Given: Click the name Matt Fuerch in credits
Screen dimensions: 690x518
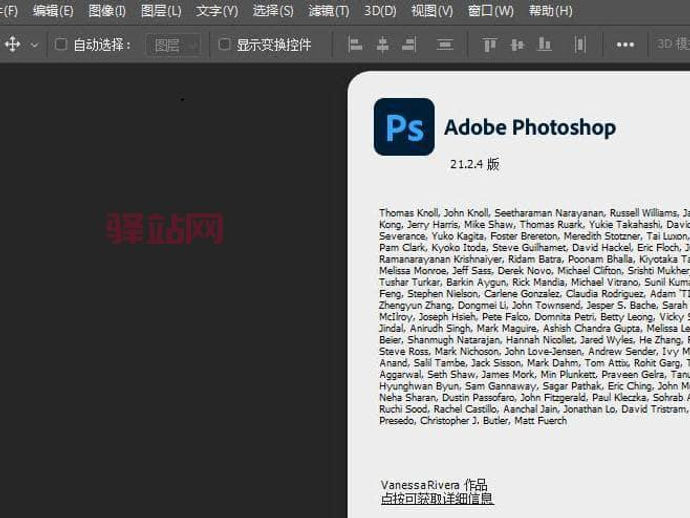Looking at the screenshot, I should coord(540,421).
